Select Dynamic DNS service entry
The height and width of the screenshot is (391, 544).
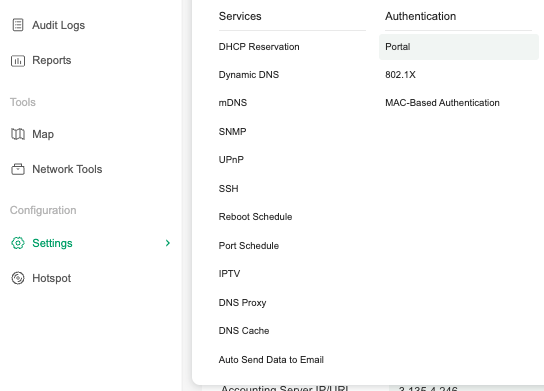click(249, 75)
